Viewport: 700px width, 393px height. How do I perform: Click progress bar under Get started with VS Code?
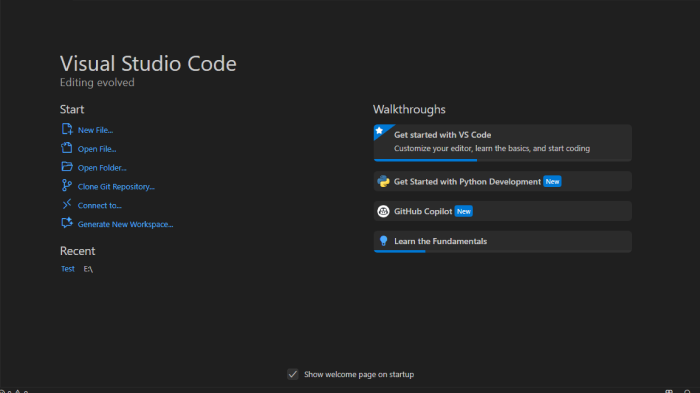pos(503,160)
